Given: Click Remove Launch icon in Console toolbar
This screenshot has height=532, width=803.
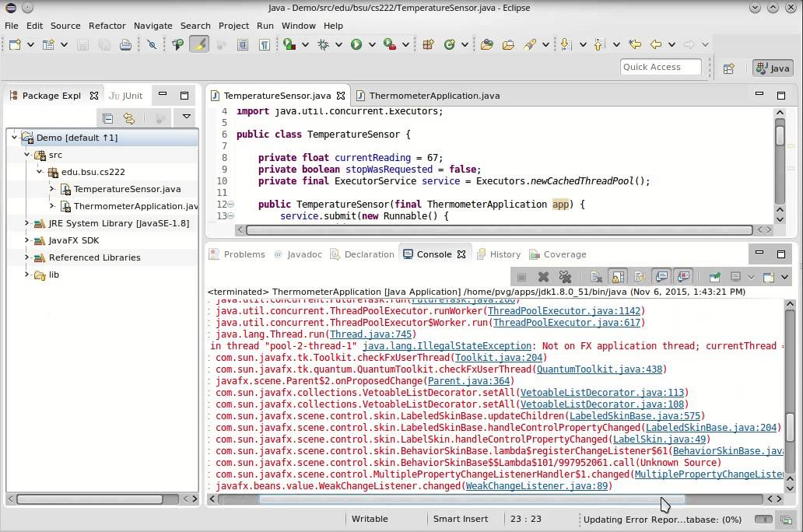Looking at the screenshot, I should 543,277.
